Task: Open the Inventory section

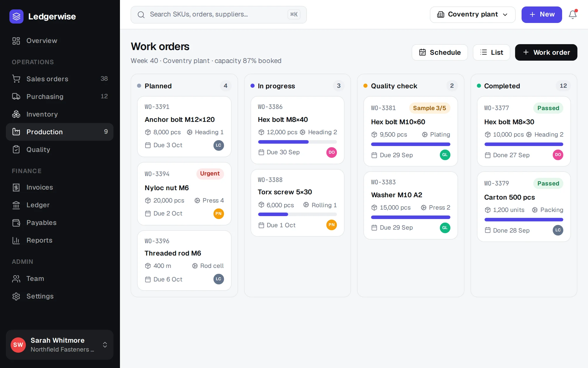Action: tap(60, 114)
